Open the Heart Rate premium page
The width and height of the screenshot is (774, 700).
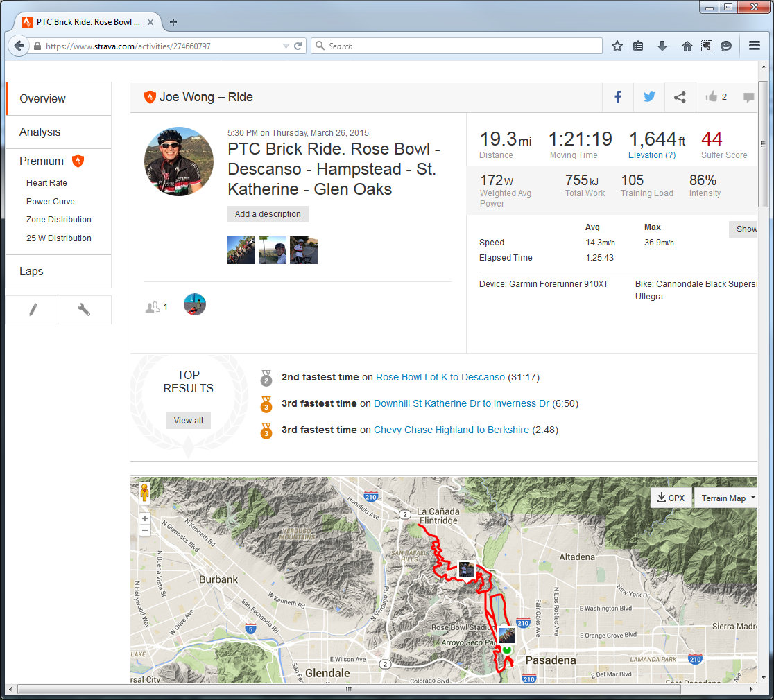46,183
